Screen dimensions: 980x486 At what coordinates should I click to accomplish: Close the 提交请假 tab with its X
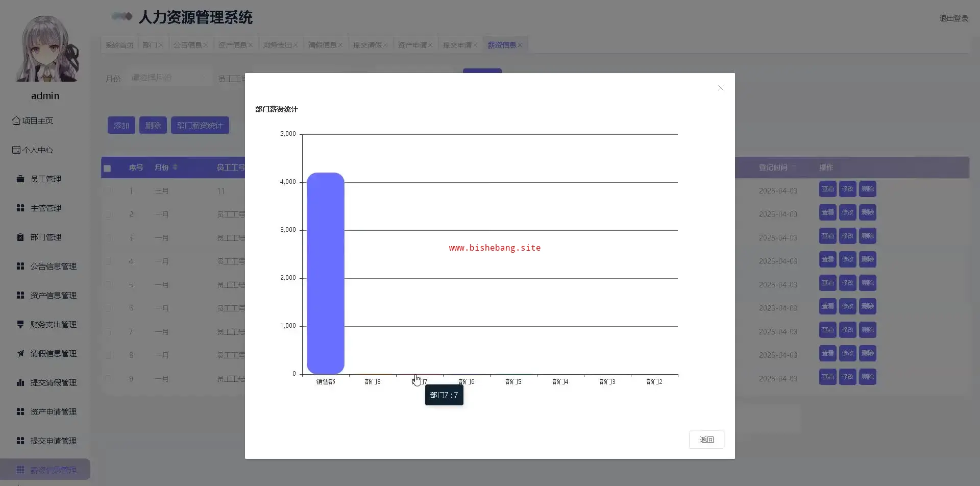[x=385, y=45]
